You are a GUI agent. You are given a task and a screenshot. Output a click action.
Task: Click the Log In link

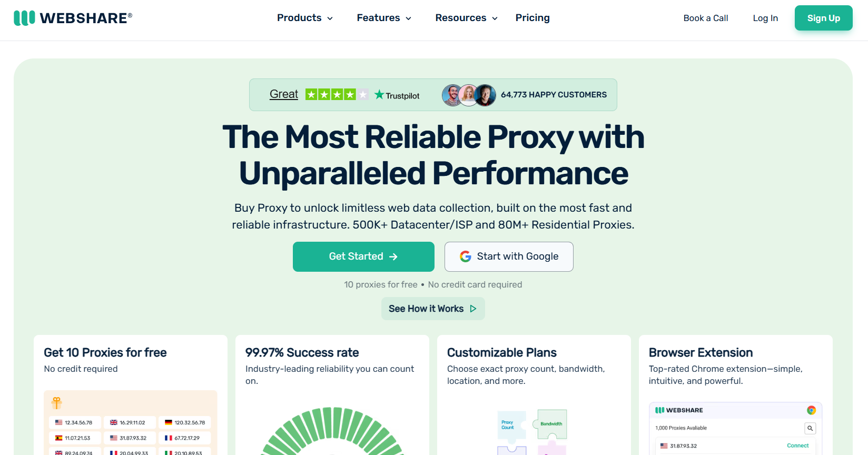tap(765, 18)
